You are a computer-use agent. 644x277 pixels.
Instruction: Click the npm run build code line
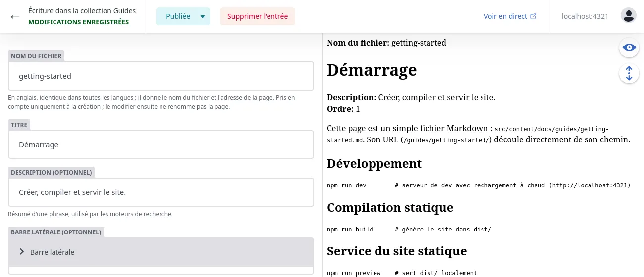[x=409, y=230]
